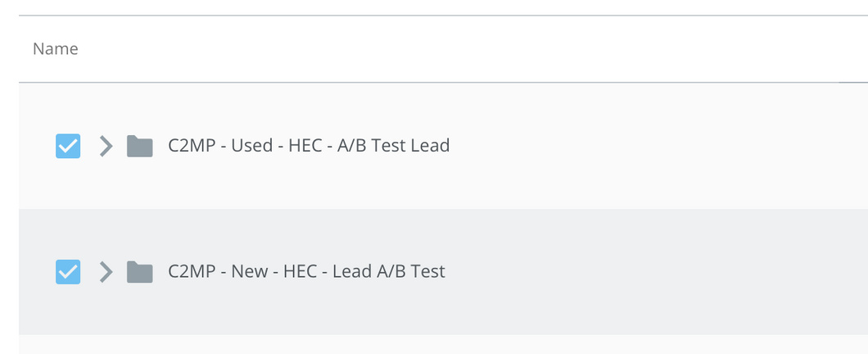Open the gray folder in the first row
Viewport: 868px width, 354px height.
pyautogui.click(x=139, y=146)
